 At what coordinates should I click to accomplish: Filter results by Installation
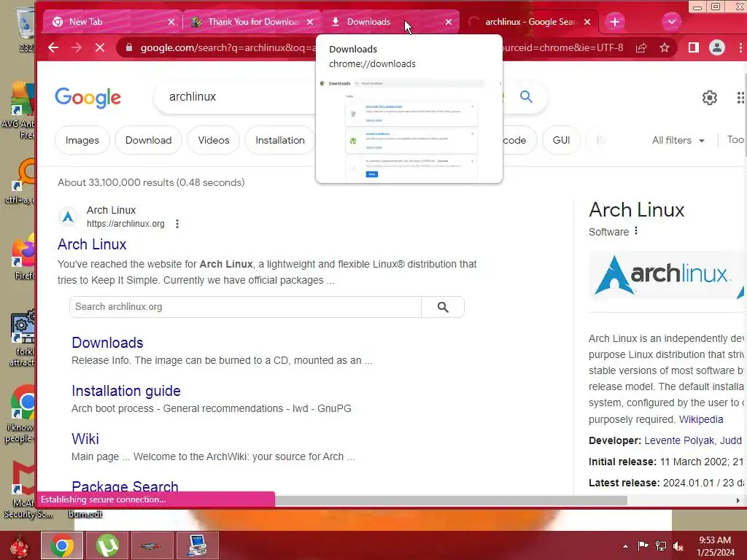click(280, 141)
